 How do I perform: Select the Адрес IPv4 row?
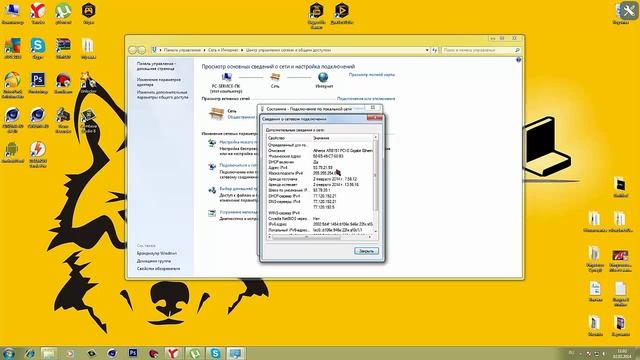tap(320, 168)
